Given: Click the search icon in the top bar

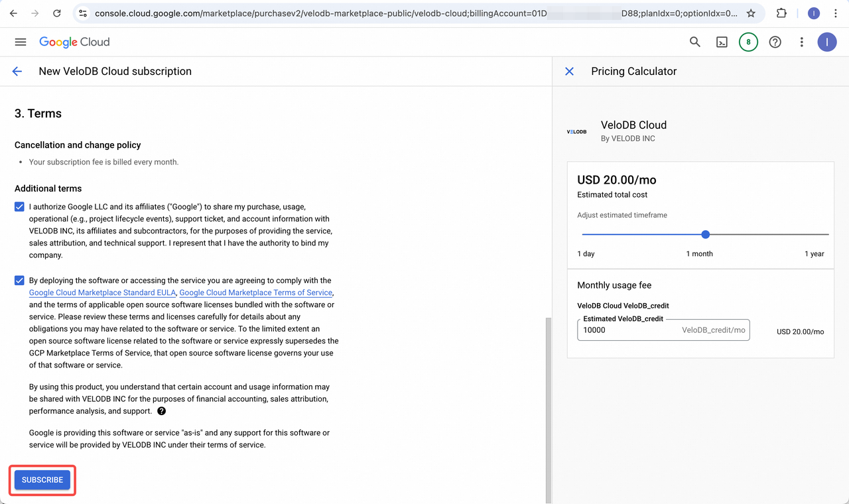Looking at the screenshot, I should [694, 42].
